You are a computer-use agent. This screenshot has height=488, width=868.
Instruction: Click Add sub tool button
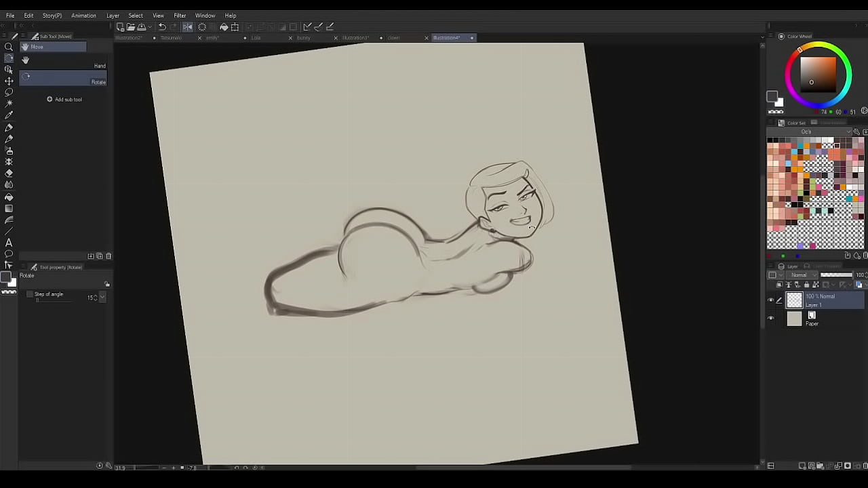(x=64, y=100)
